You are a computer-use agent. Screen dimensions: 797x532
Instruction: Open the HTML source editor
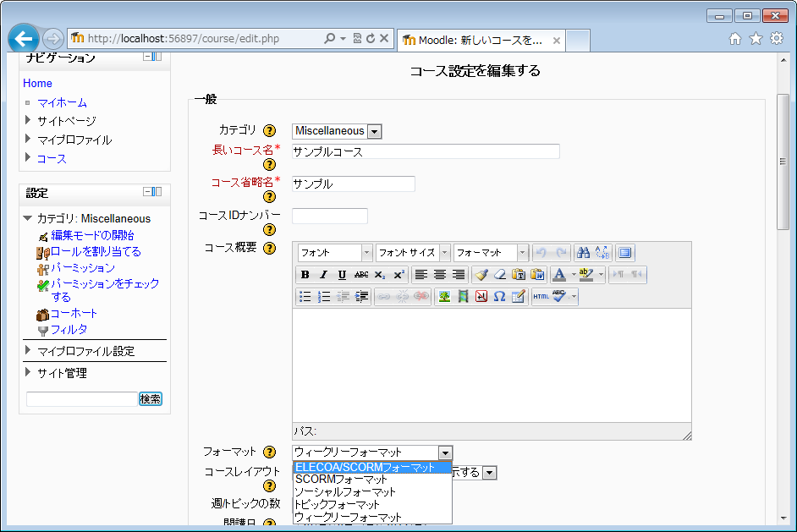pyautogui.click(x=541, y=297)
